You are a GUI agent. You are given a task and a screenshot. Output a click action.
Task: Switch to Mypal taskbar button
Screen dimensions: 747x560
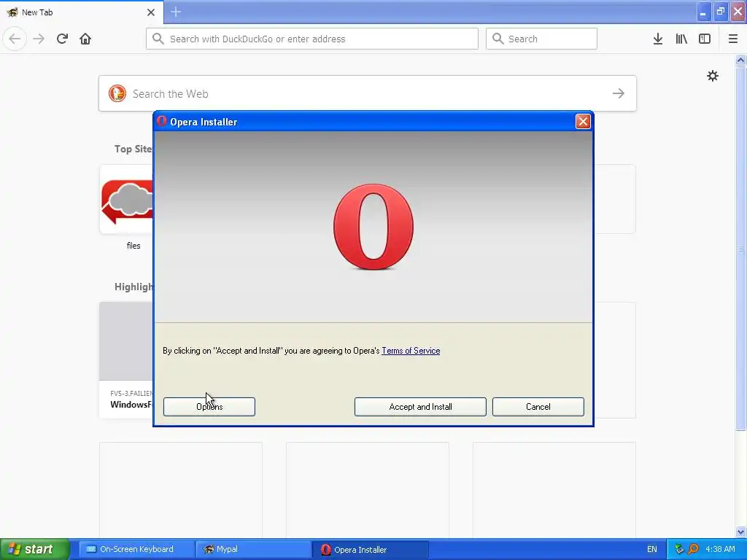253,549
